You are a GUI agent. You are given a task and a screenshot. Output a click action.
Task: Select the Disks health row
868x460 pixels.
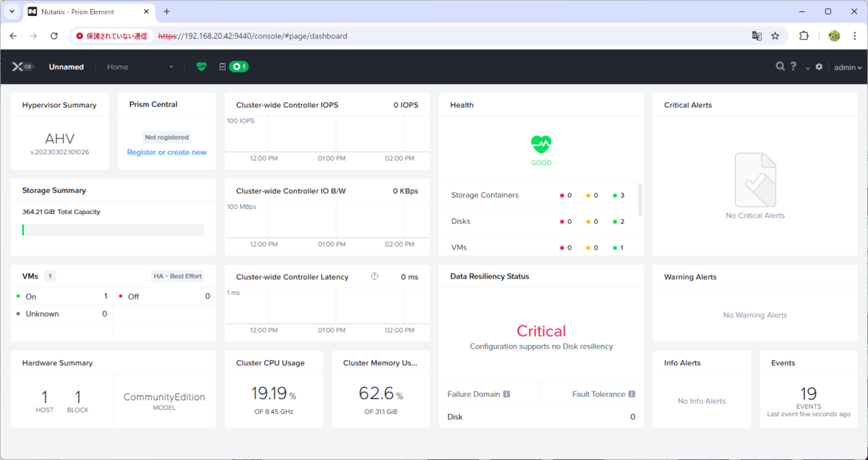tap(540, 221)
